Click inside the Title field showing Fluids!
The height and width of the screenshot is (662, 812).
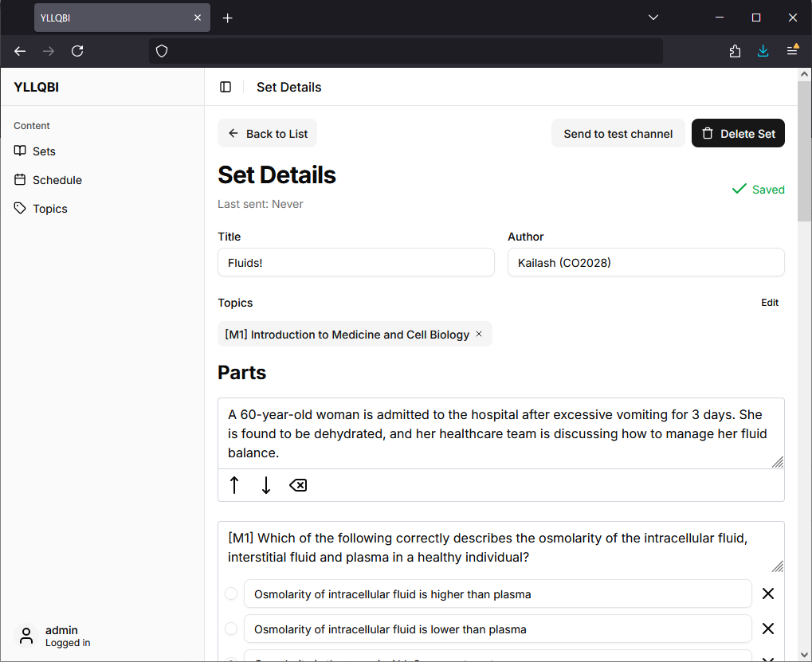coord(355,262)
